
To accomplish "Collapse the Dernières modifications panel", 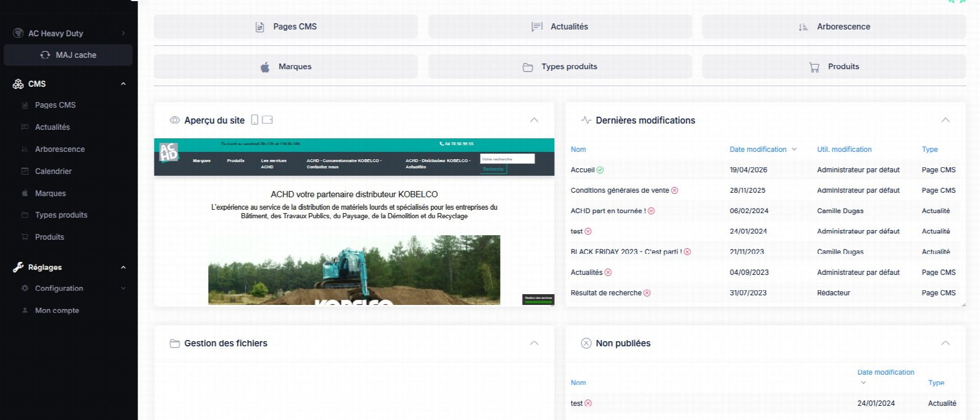I will click(945, 120).
